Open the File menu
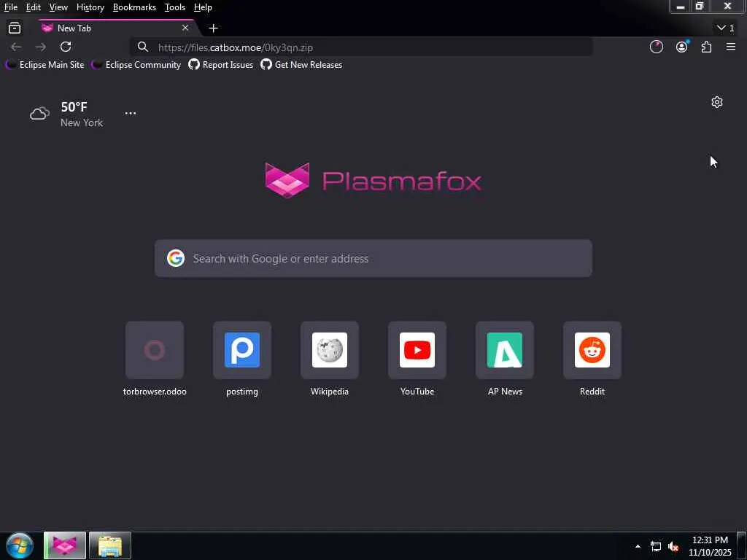 11,7
